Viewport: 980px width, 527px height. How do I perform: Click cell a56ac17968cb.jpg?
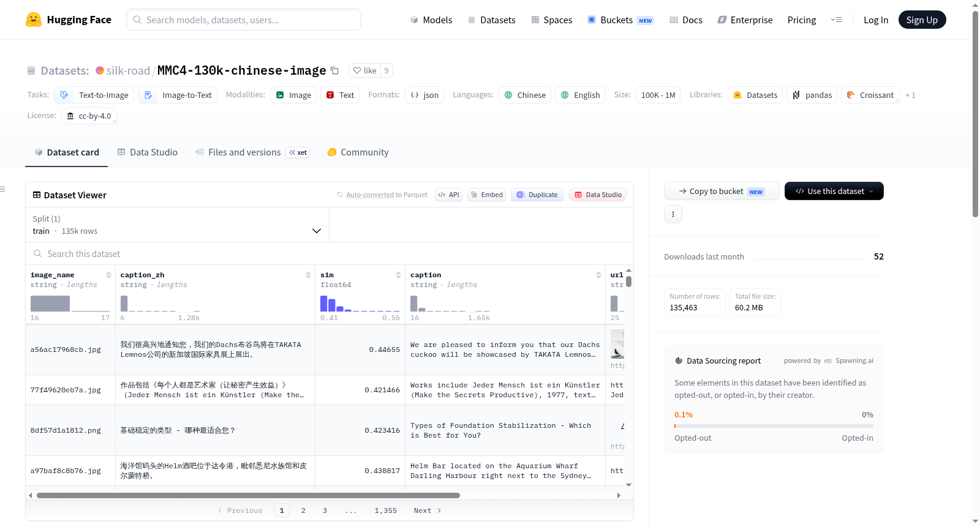click(x=66, y=349)
